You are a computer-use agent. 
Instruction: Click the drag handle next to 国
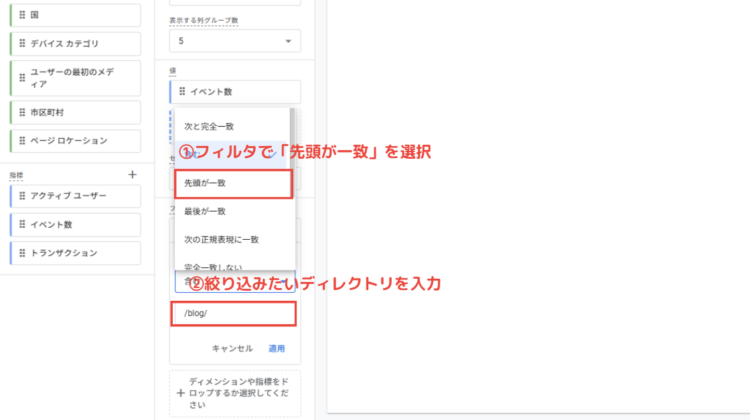coord(22,15)
